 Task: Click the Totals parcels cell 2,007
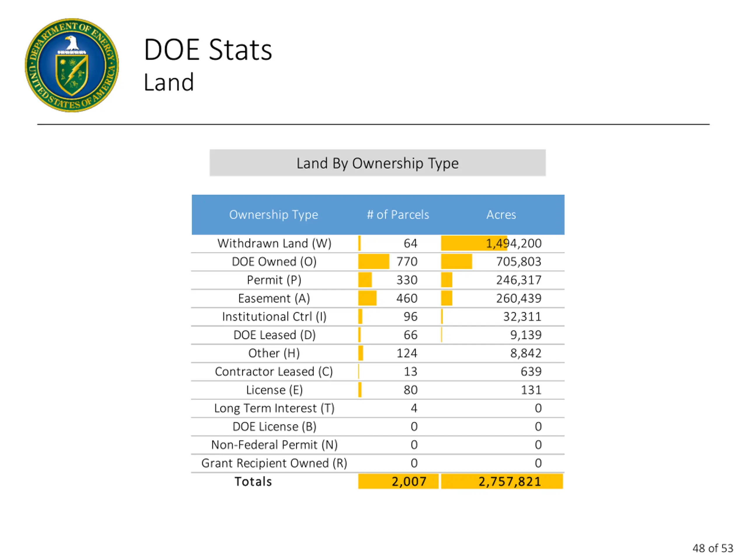[409, 482]
